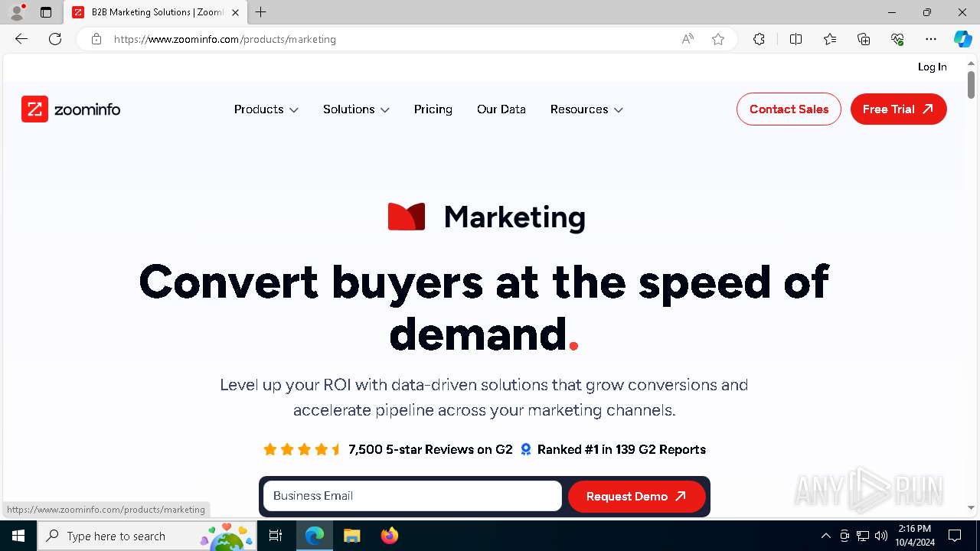980x551 pixels.
Task: Close the B2B Marketing Solutions tab
Action: [x=235, y=12]
